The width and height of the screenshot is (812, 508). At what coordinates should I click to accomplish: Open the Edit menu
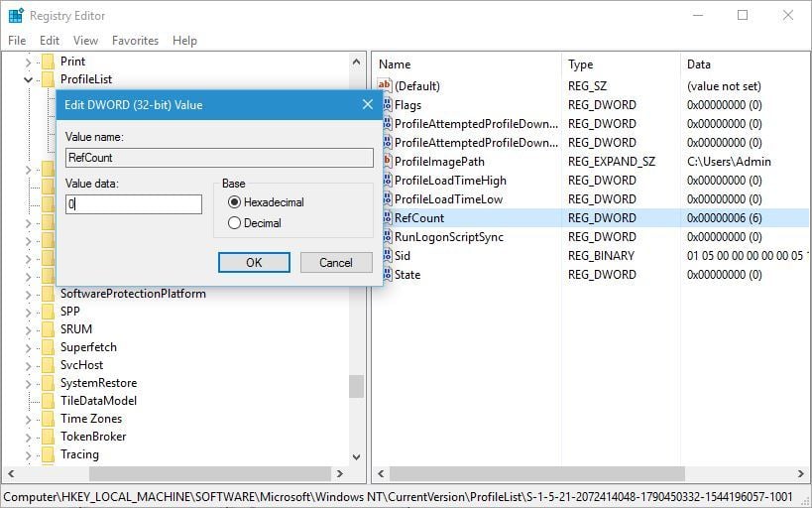coord(50,41)
